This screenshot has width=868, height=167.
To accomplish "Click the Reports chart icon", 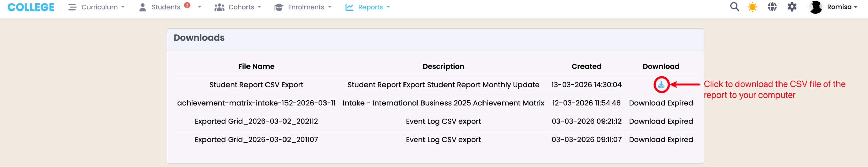I will [349, 7].
